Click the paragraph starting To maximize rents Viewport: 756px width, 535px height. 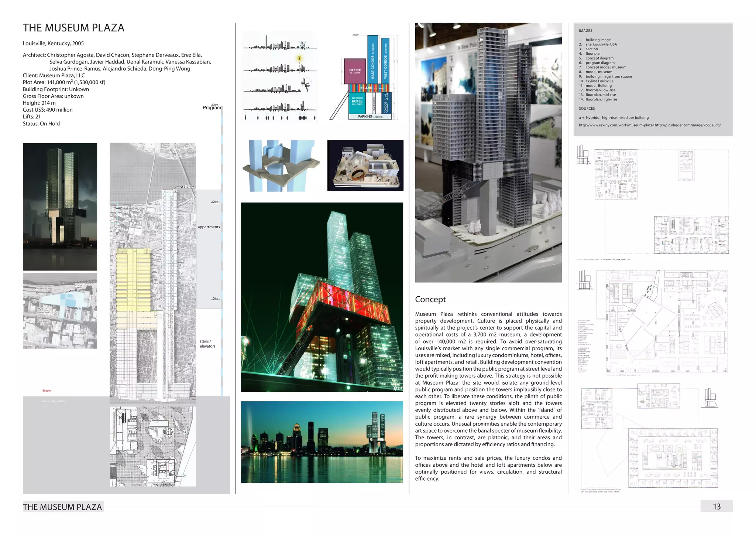click(x=488, y=468)
